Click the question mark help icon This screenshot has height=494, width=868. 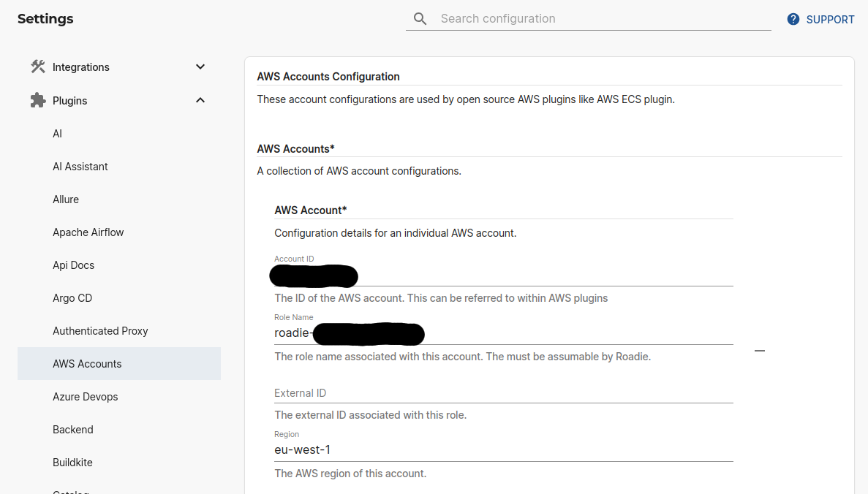click(793, 19)
